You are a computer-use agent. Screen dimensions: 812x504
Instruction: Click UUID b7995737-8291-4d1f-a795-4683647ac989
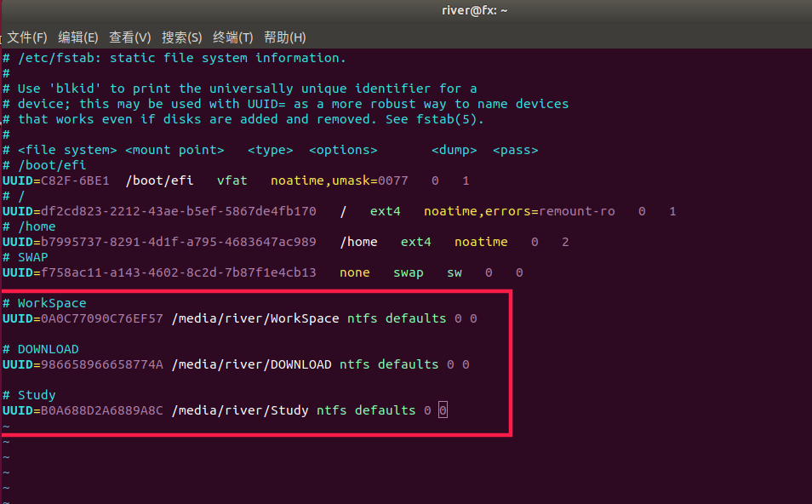179,242
